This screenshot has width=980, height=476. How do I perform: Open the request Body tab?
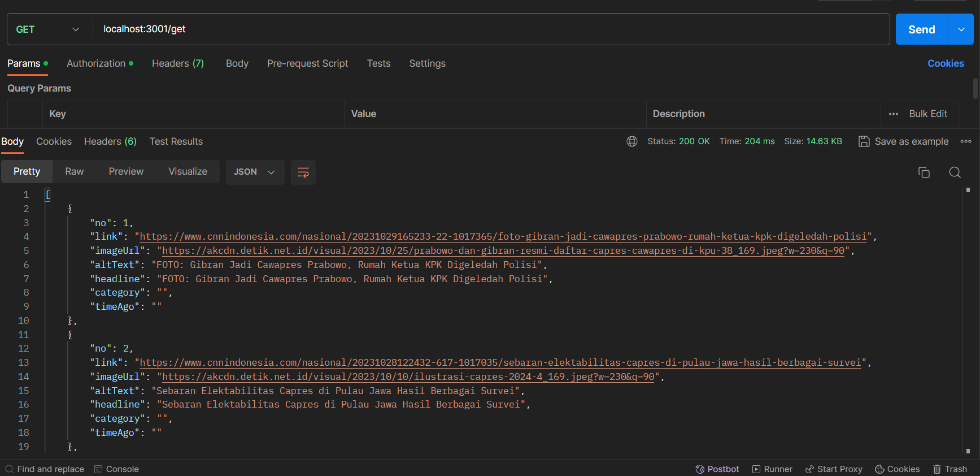click(237, 63)
